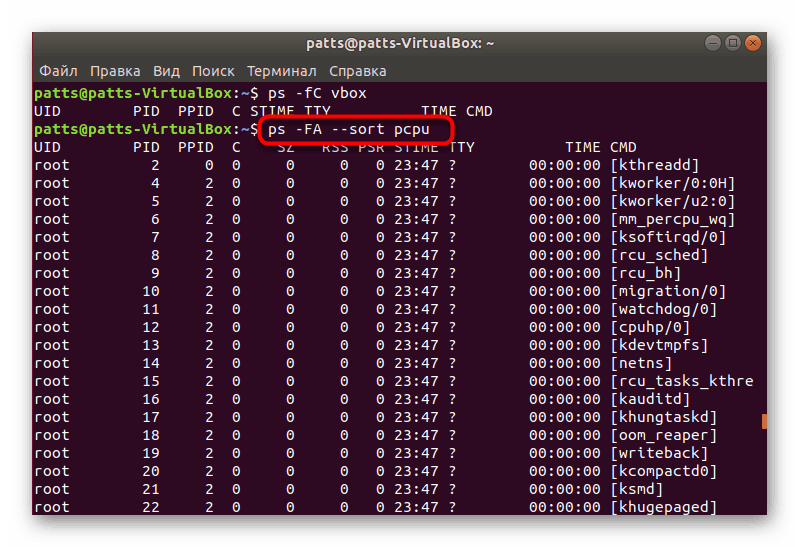The height and width of the screenshot is (547, 799).
Task: Open the Файл menu
Action: (58, 71)
